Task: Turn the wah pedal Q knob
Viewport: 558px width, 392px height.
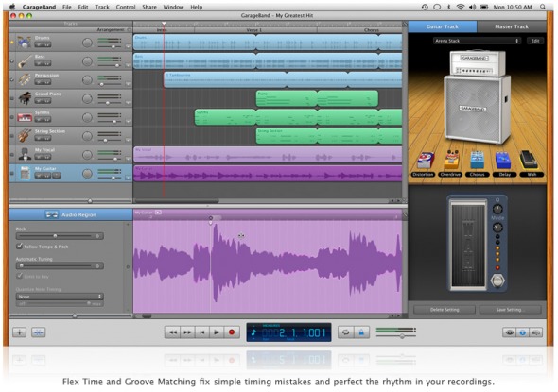Action: point(497,210)
